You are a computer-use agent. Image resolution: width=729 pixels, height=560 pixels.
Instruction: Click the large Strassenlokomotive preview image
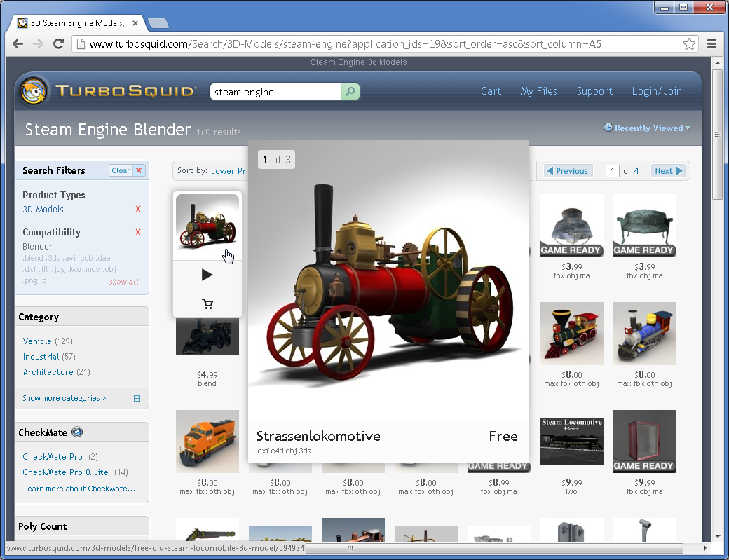(x=388, y=280)
